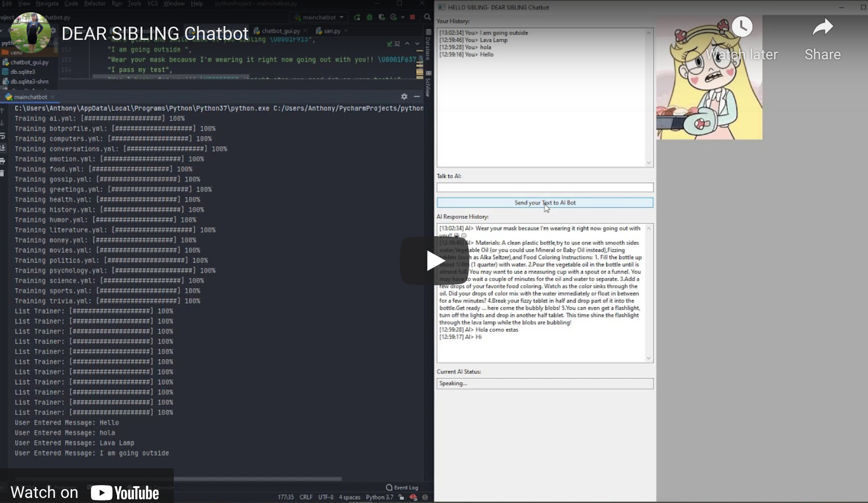Click the Debug bug icon

pos(370,17)
